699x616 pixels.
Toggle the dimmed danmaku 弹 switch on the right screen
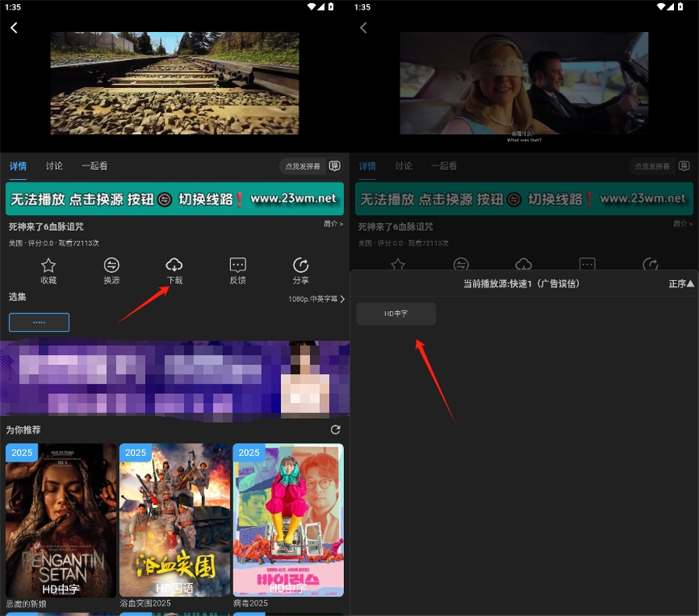coord(684,166)
